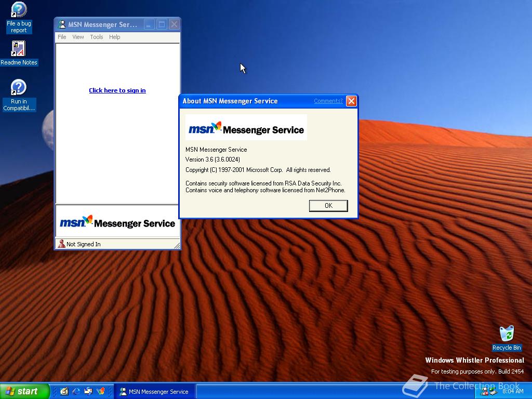Click OK in About MSN Messenger dialog
532x399 pixels.
(328, 206)
